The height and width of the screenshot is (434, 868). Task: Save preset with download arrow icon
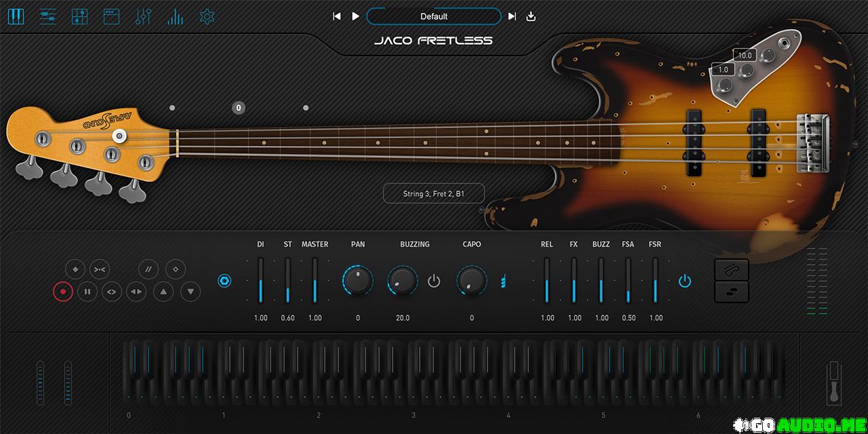pyautogui.click(x=531, y=16)
